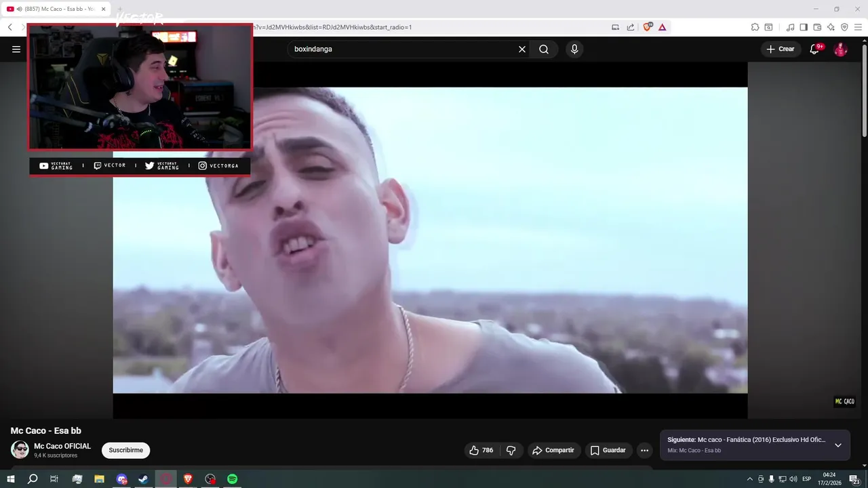Switch the ESP input language
The height and width of the screenshot is (488, 868).
click(807, 479)
